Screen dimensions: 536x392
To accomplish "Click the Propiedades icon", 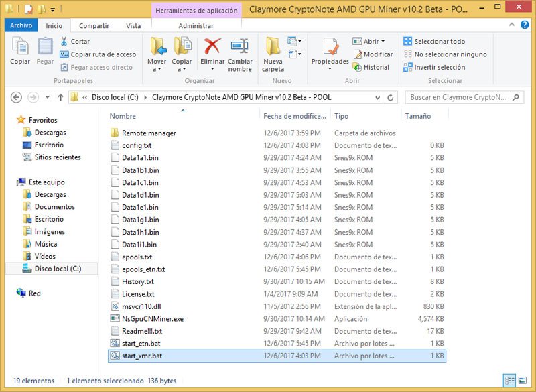I will (330, 46).
